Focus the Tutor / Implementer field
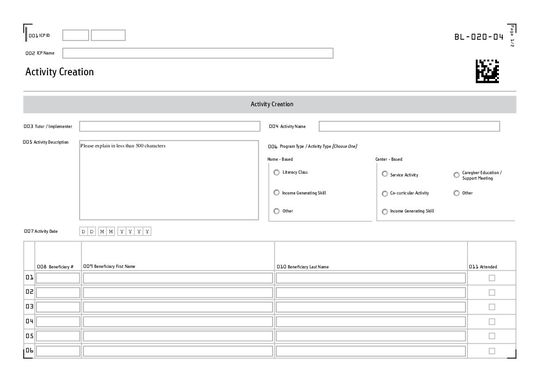The image size is (540, 382). pos(169,126)
